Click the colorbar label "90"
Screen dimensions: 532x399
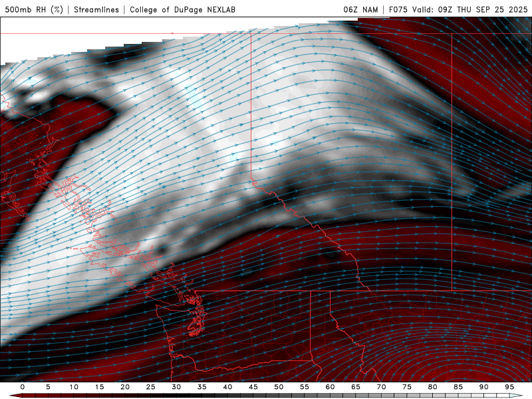(x=484, y=387)
